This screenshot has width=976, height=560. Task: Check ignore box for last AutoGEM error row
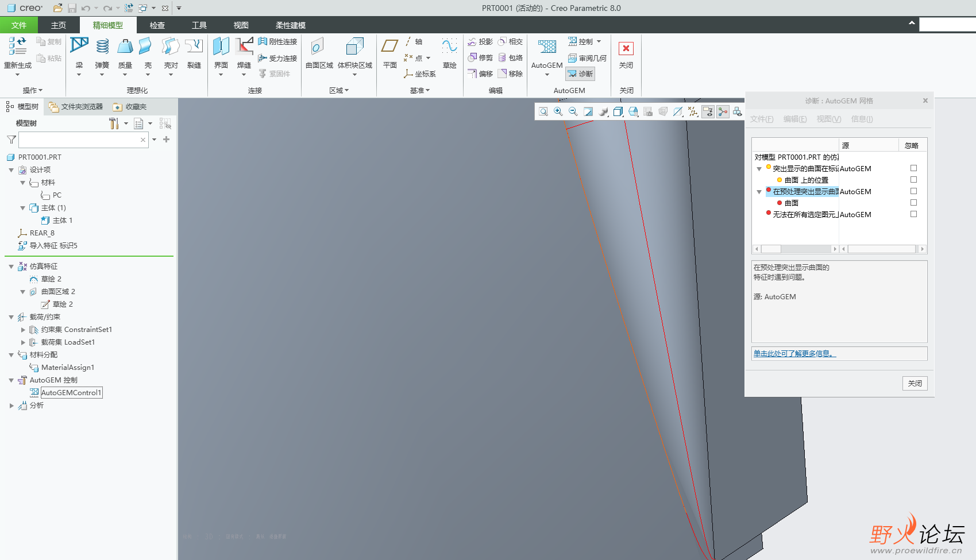913,214
